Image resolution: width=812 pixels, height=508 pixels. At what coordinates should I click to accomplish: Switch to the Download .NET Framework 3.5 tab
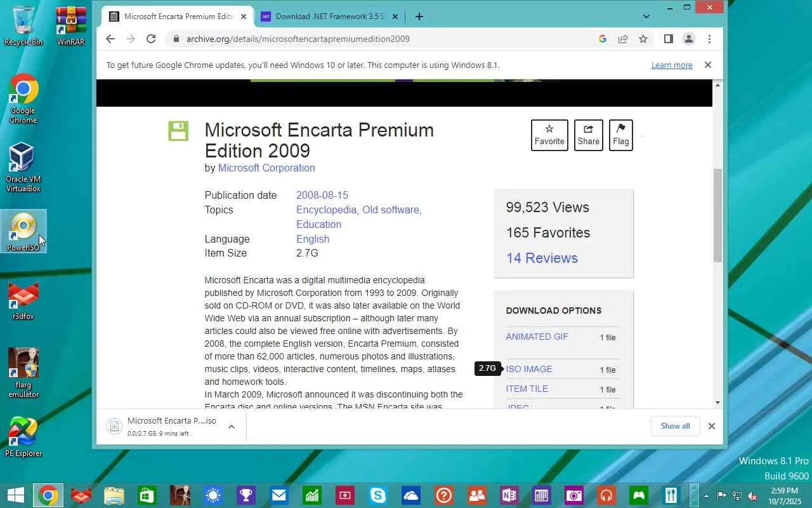pyautogui.click(x=330, y=17)
